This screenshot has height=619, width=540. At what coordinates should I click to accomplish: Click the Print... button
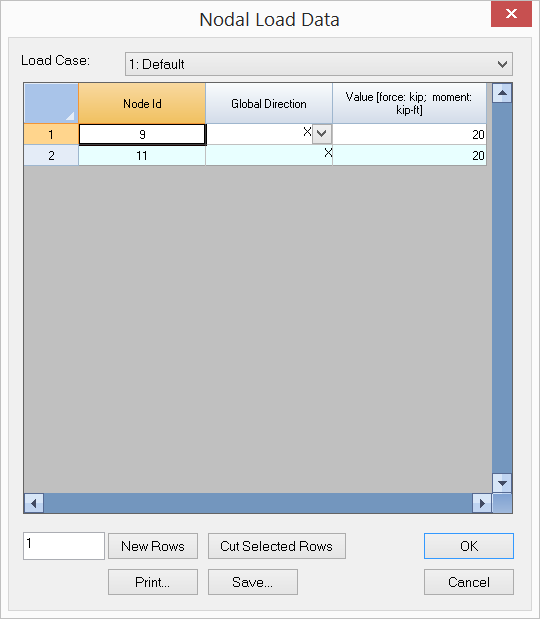(x=153, y=582)
